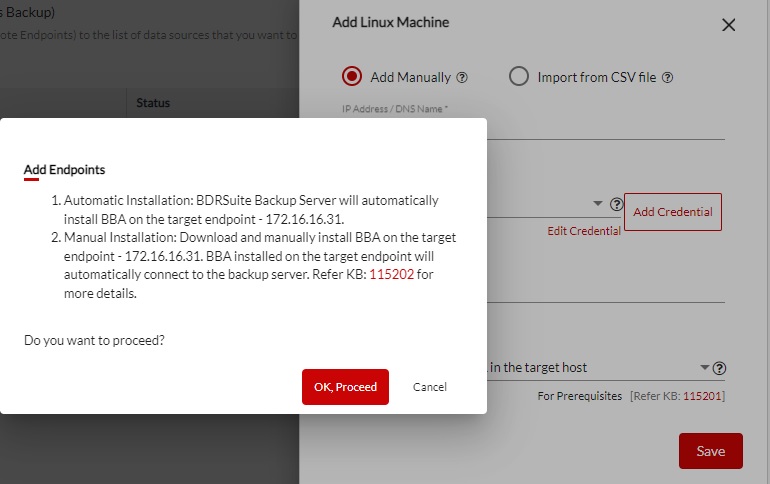Click the IP Address / DNS Name field
Screen dimensions: 770x484
533,128
